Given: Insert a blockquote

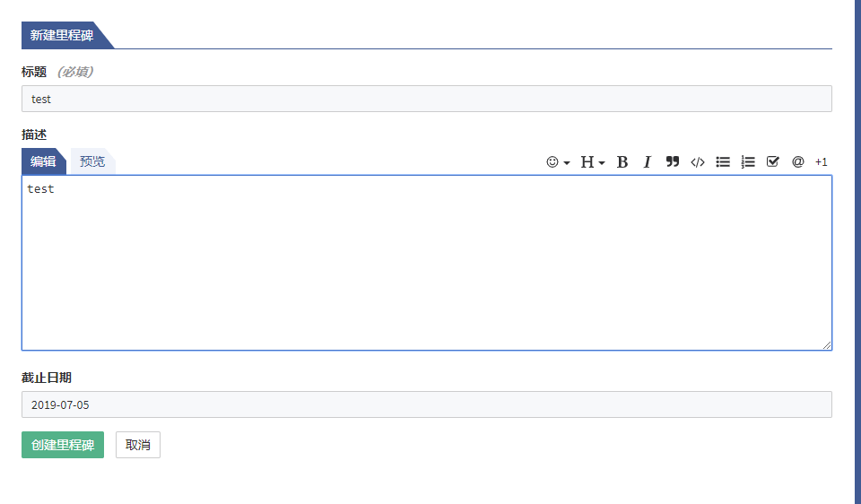Looking at the screenshot, I should pos(673,162).
